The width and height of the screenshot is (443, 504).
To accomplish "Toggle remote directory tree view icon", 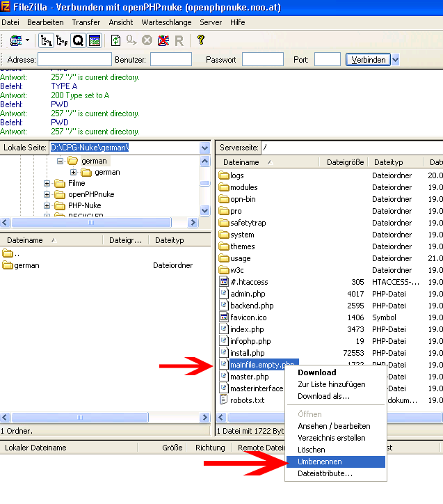I will click(62, 40).
